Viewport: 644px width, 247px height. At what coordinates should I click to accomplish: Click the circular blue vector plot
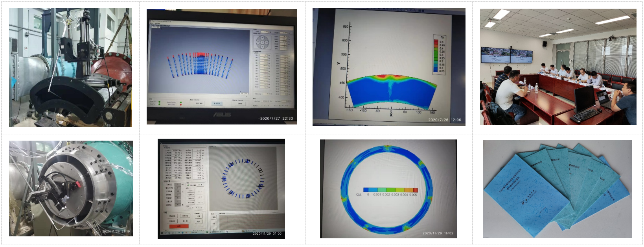(x=243, y=178)
